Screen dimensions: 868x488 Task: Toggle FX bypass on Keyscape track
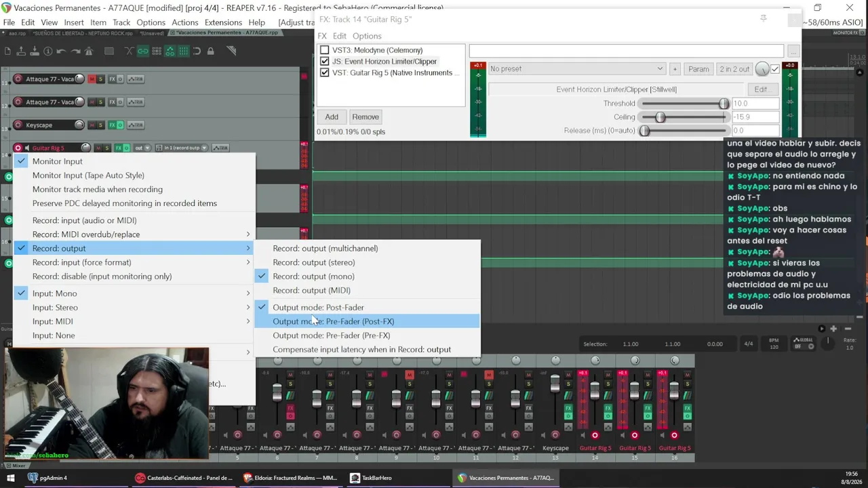[120, 125]
